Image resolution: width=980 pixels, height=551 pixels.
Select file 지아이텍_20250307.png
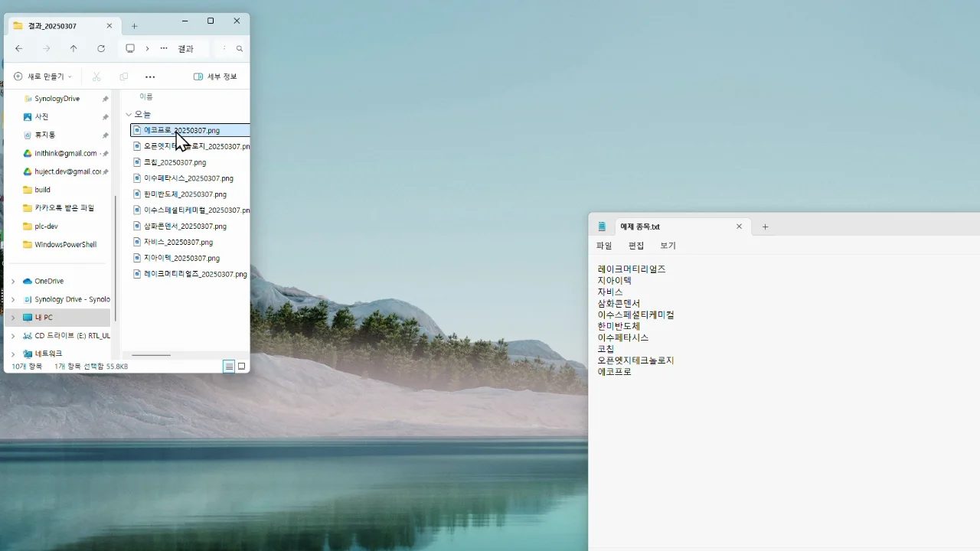tap(181, 258)
